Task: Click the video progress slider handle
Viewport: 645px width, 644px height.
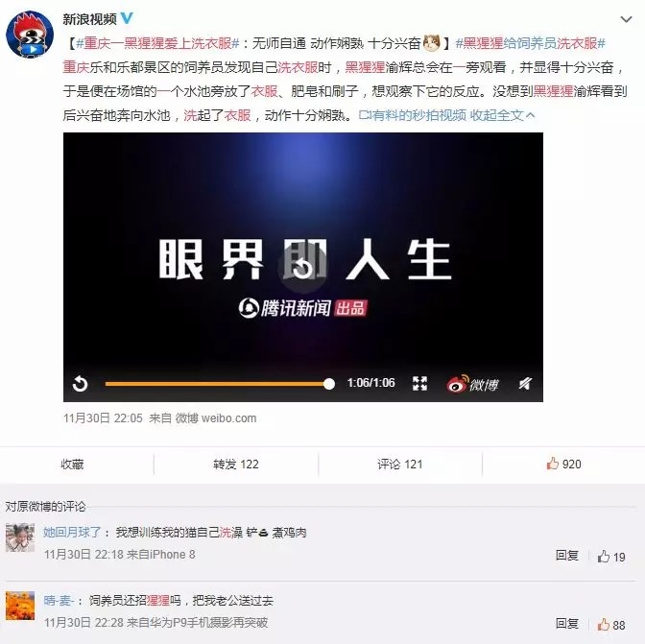Action: pyautogui.click(x=328, y=384)
